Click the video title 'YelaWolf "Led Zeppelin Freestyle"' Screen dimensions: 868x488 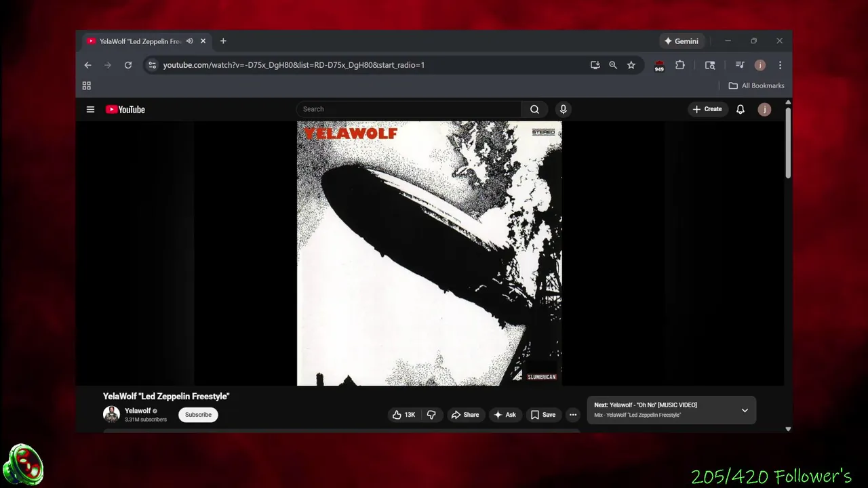[x=166, y=396]
